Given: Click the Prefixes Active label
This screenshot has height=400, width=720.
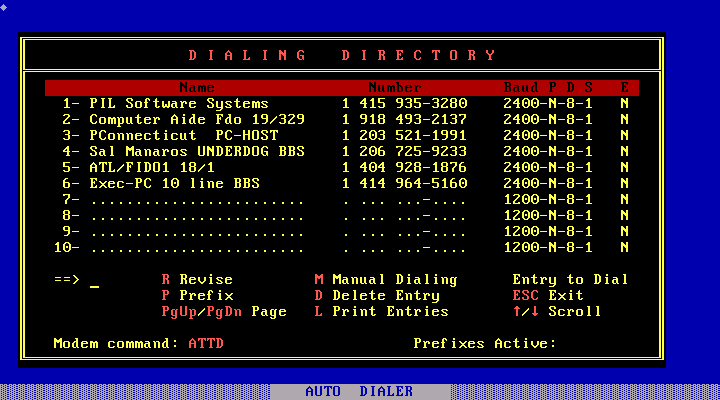Looking at the screenshot, I should [485, 344].
